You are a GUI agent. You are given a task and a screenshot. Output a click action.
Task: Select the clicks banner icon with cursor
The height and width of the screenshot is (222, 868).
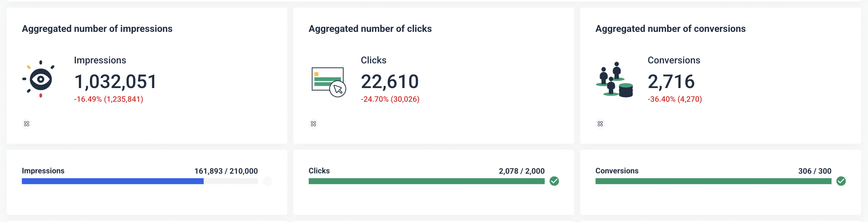(x=328, y=81)
